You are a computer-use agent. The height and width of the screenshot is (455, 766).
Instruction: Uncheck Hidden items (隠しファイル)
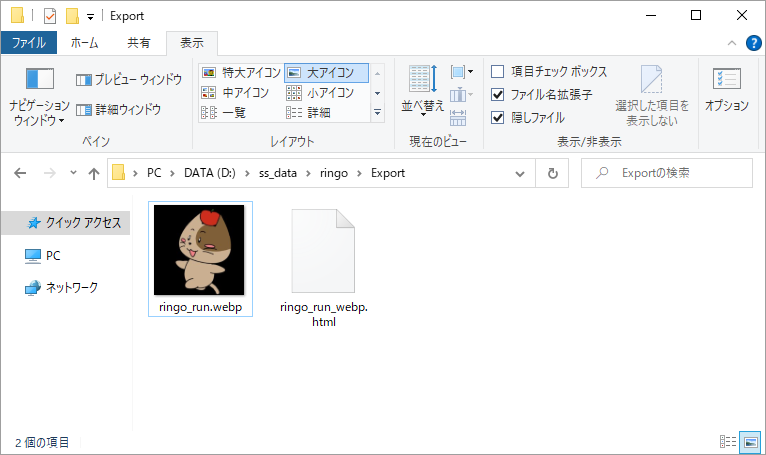click(528, 117)
